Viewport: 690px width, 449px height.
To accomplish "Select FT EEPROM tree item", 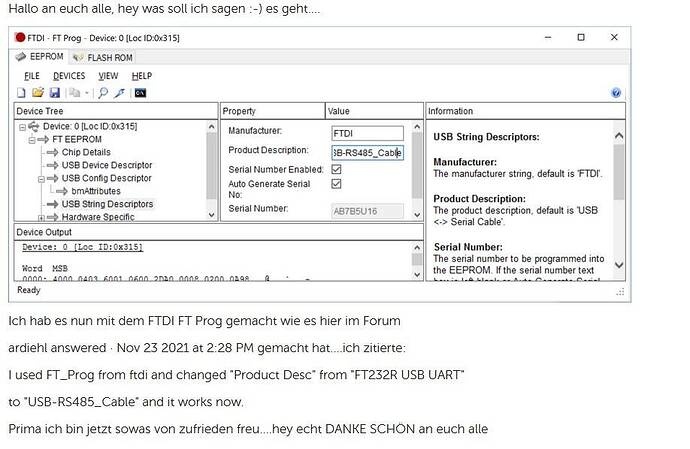I will [x=77, y=140].
